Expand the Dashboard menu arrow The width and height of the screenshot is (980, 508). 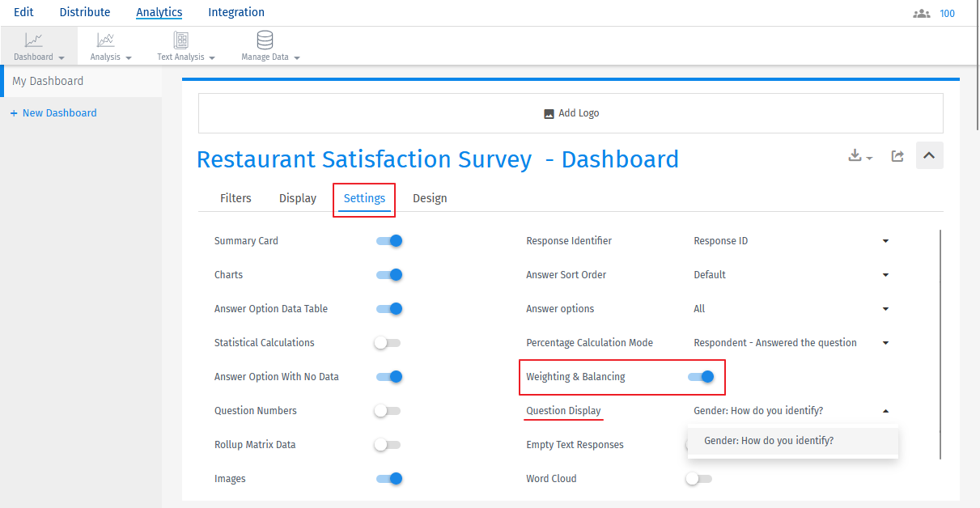pyautogui.click(x=62, y=58)
